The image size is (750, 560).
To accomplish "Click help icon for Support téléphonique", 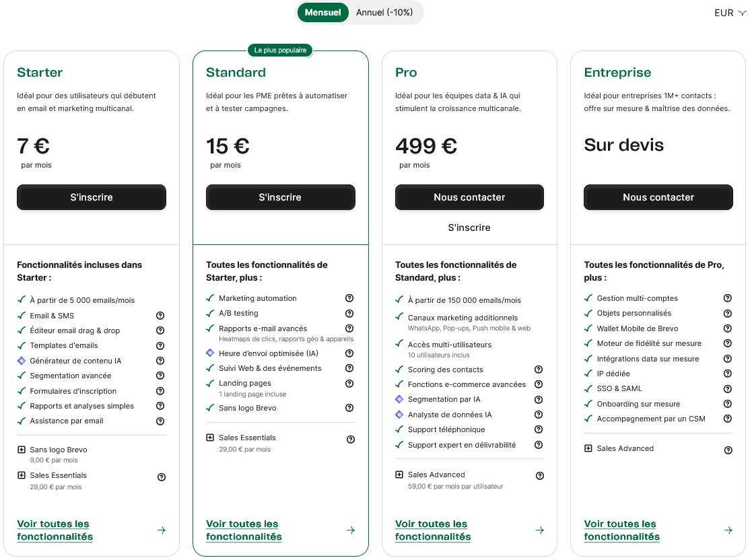I will (539, 429).
